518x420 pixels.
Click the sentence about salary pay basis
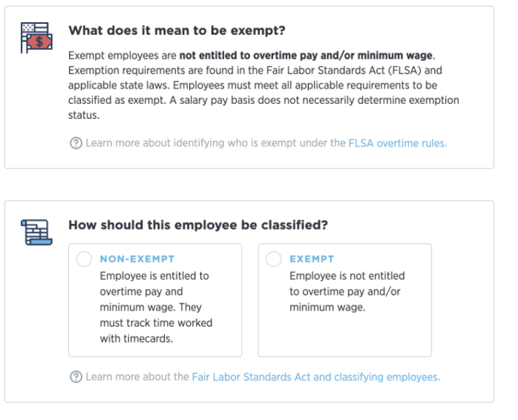coord(263,108)
